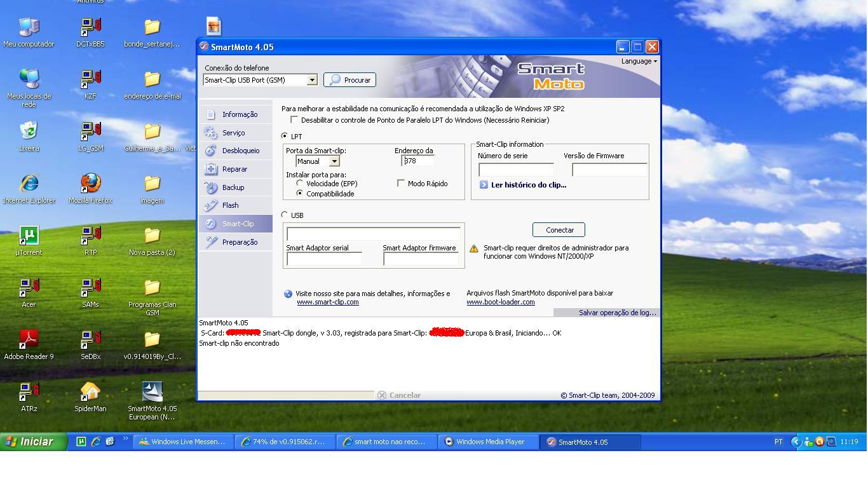Screen dimensions: 868x488
Task: Click the Cancelar button
Action: pos(399,395)
